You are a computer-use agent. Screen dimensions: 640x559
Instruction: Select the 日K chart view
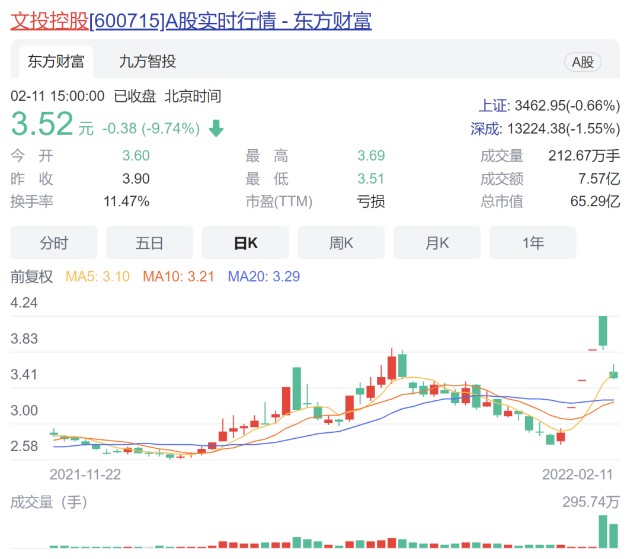pyautogui.click(x=245, y=243)
